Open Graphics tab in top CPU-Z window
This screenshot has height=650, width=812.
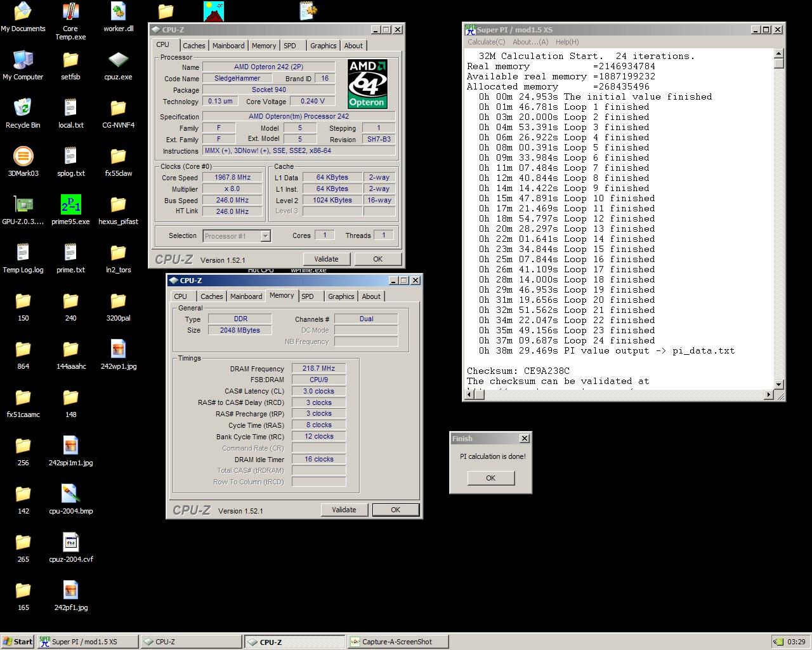[x=323, y=46]
